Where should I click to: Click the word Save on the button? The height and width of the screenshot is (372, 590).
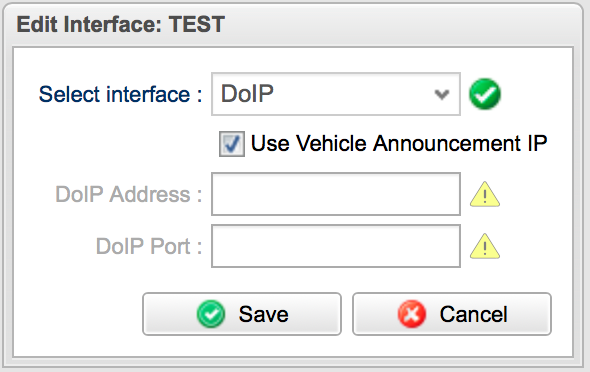[x=263, y=314]
